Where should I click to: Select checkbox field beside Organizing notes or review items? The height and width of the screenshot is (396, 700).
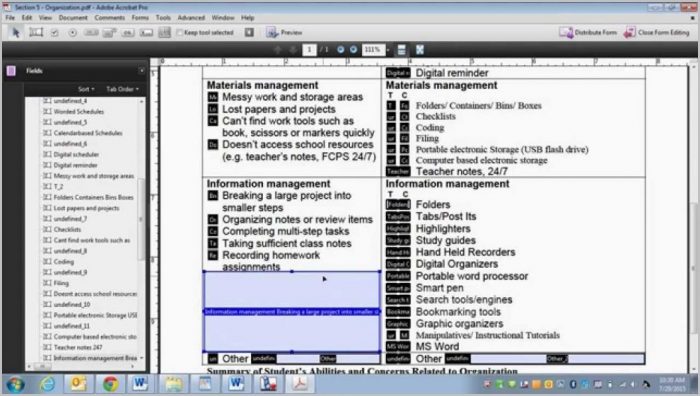[x=213, y=220]
